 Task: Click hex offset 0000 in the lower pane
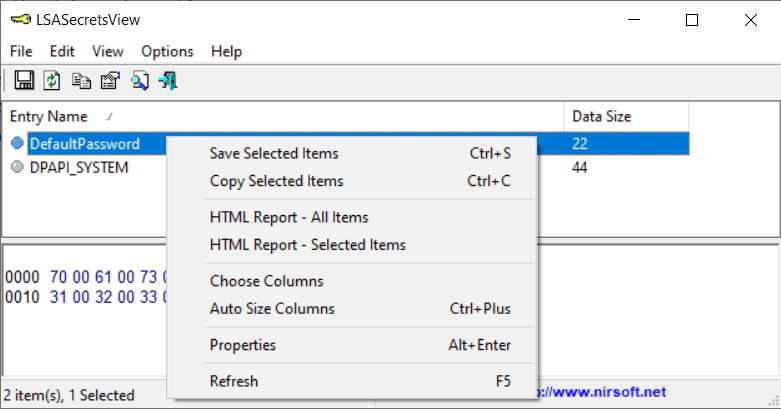tap(22, 277)
